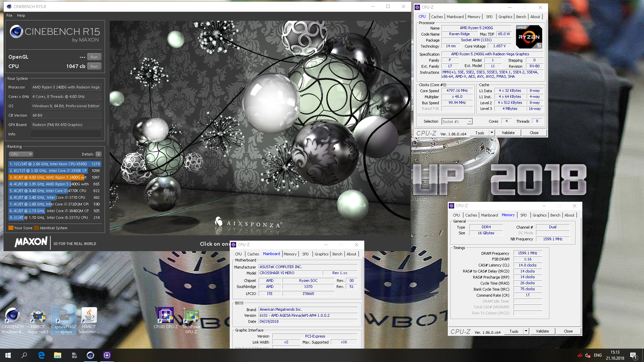This screenshot has height=362, width=644.
Task: Click the CPU-Z title bar icon of Mainboard window
Action: click(234, 245)
